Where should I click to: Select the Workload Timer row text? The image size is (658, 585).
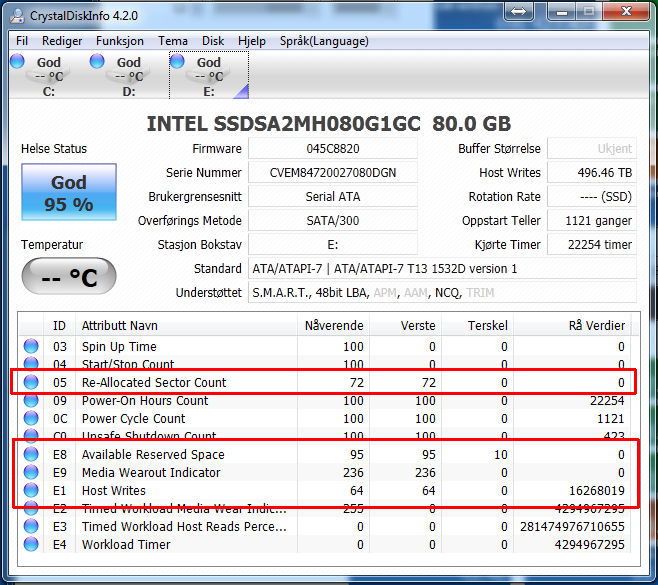point(126,544)
